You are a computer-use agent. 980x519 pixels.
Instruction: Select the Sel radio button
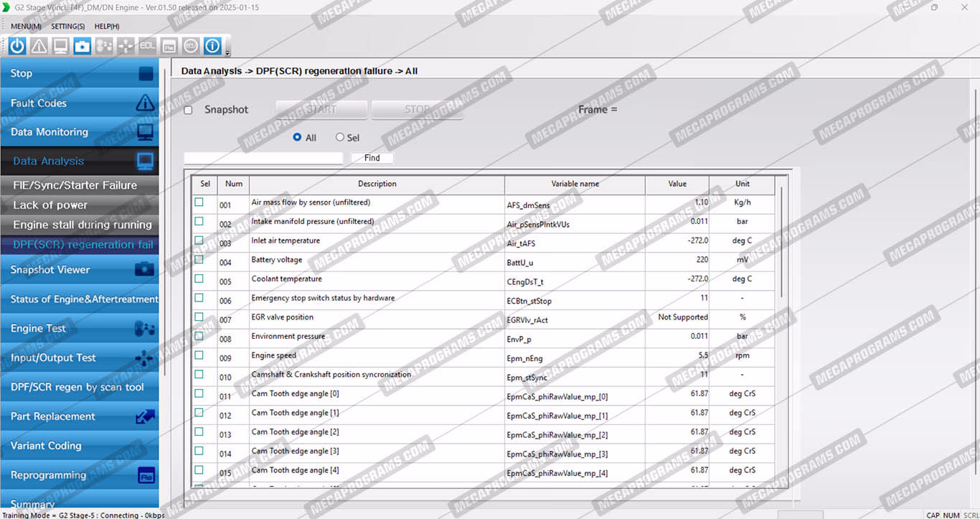click(340, 137)
